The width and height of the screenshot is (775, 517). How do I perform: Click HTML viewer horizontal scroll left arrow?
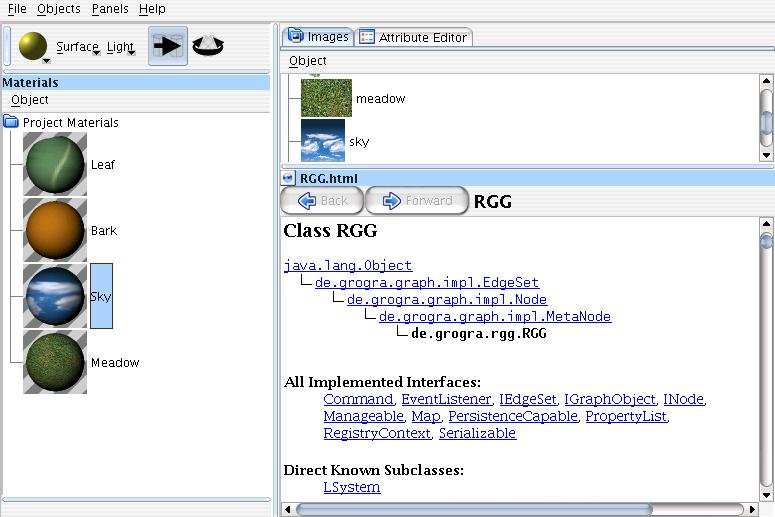click(288, 509)
